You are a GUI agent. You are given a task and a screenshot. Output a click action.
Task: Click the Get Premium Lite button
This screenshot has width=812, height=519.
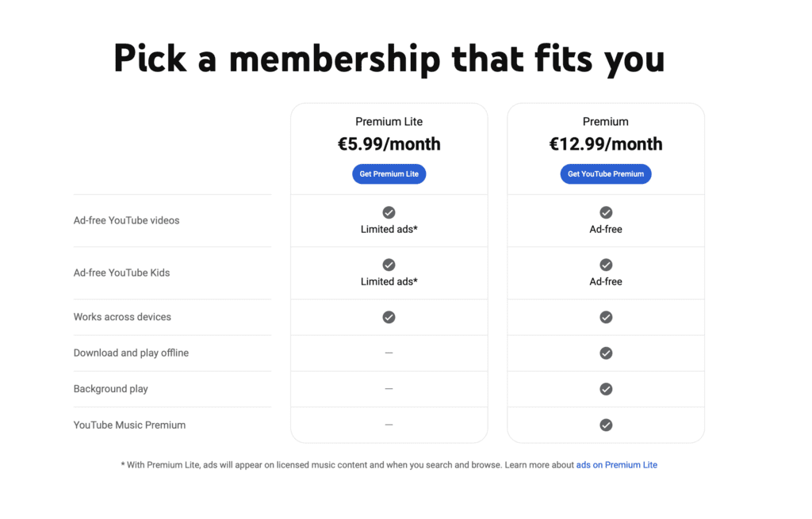click(x=389, y=174)
